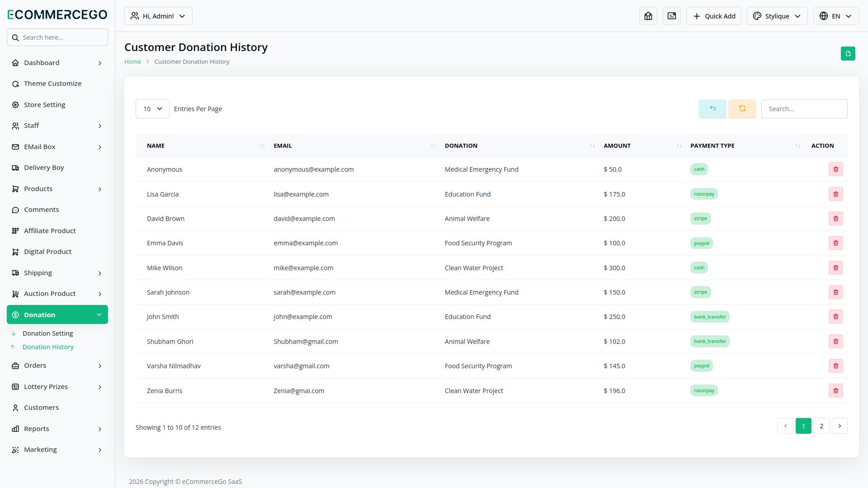Screen dimensions: 868x488
Task: Go to page 2 of entries
Action: coord(821,426)
